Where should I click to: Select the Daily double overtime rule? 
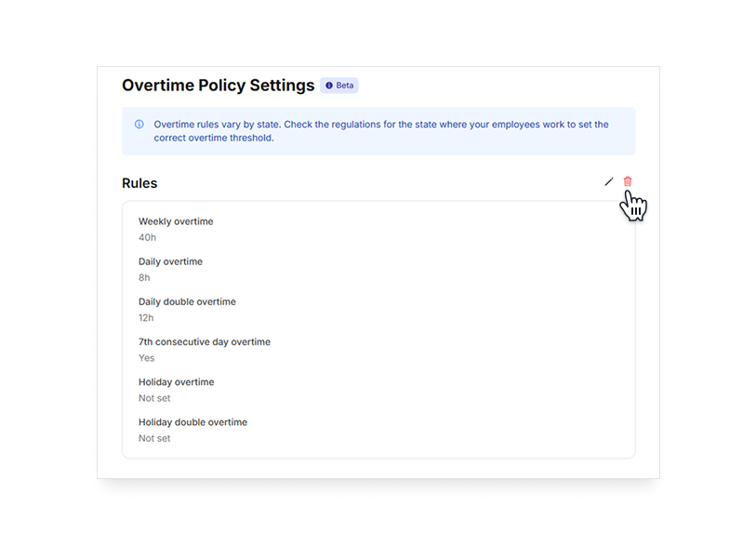[x=187, y=301]
